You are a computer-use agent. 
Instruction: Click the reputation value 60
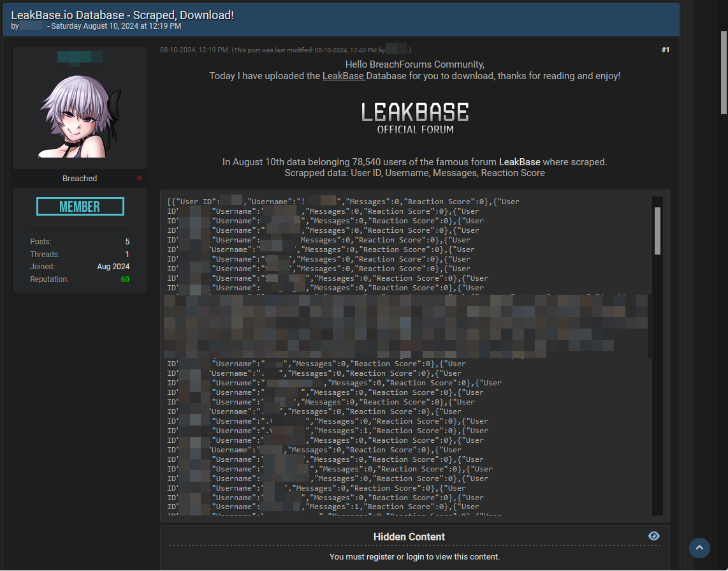[125, 279]
